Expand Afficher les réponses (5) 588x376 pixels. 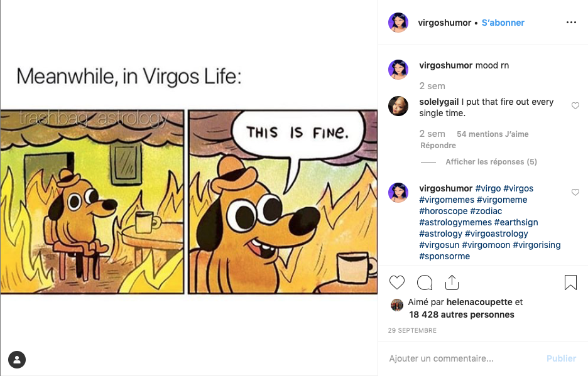click(x=491, y=162)
